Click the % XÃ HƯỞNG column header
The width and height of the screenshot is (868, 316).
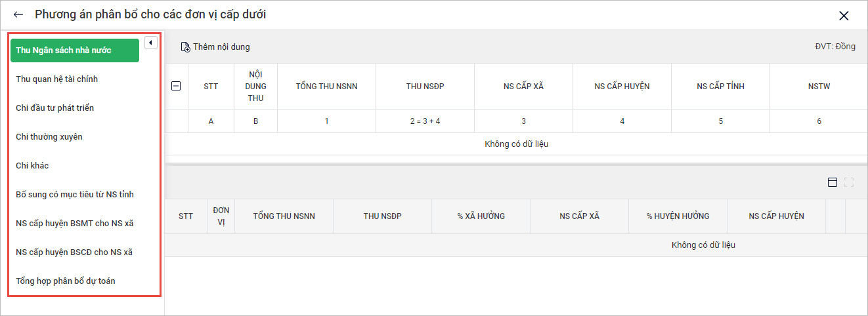tap(481, 216)
